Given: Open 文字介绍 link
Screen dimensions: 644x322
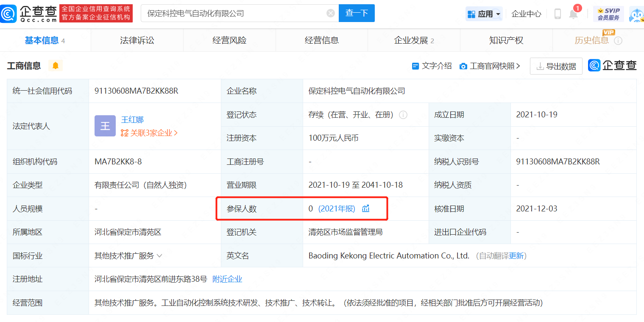Looking at the screenshot, I should [x=432, y=66].
